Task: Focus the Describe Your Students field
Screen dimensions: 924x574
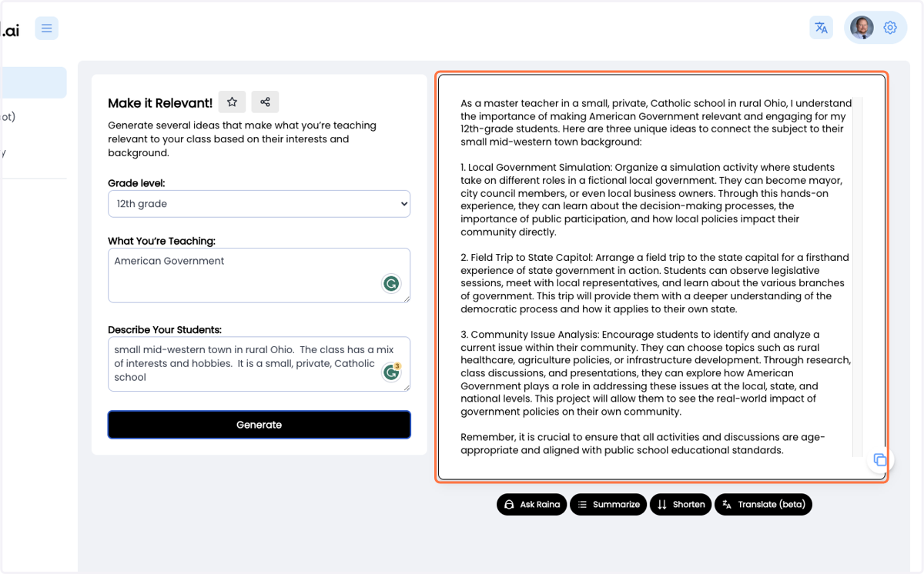Action: (x=259, y=363)
